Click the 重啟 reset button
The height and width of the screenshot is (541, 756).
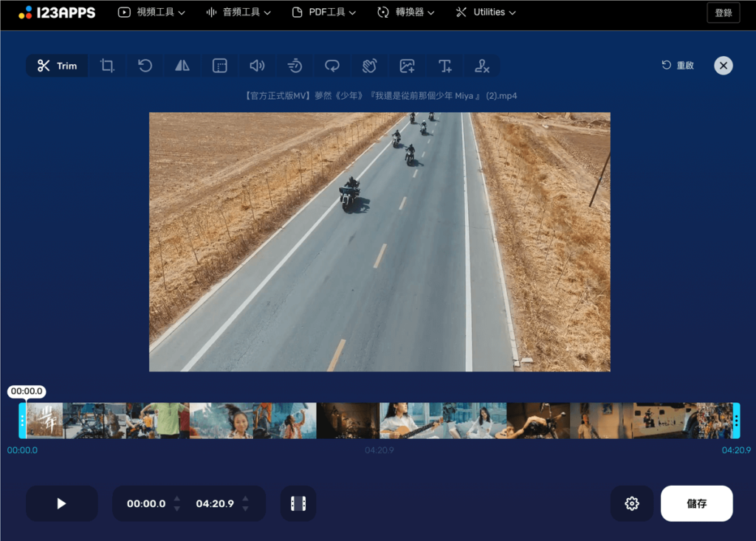click(x=678, y=66)
